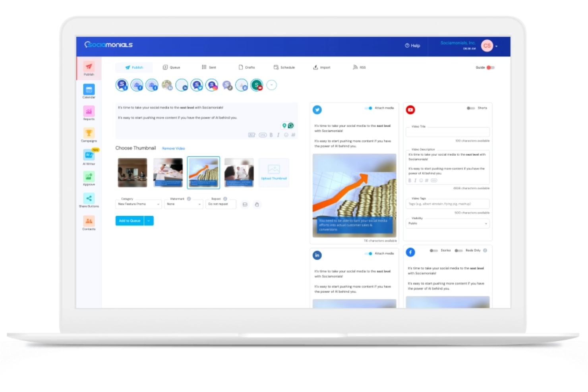Click the Add to Queue button
The height and width of the screenshot is (392, 588).
click(x=130, y=221)
